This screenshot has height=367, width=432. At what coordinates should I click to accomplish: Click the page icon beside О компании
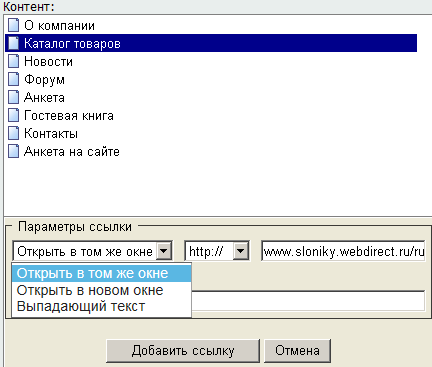coord(14,25)
